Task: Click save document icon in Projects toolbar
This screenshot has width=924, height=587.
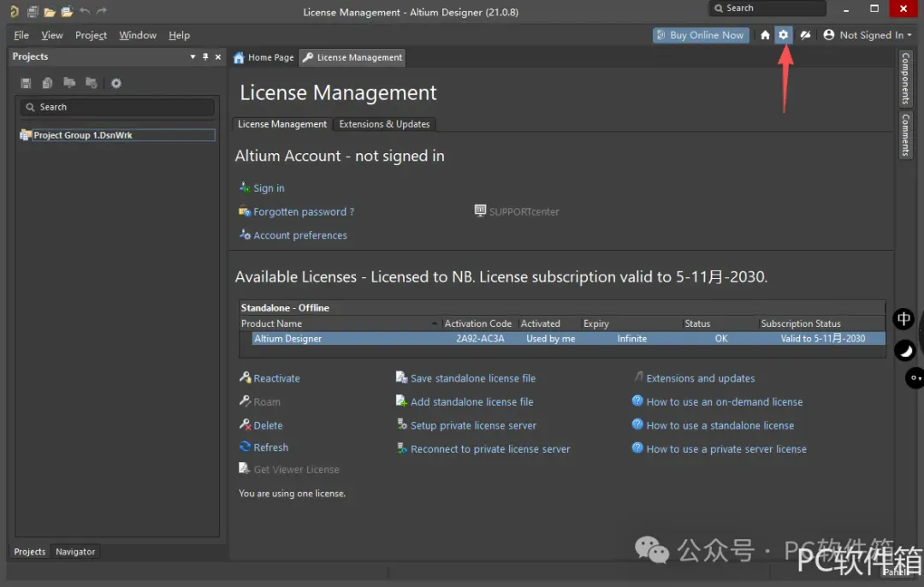Action: (x=26, y=83)
